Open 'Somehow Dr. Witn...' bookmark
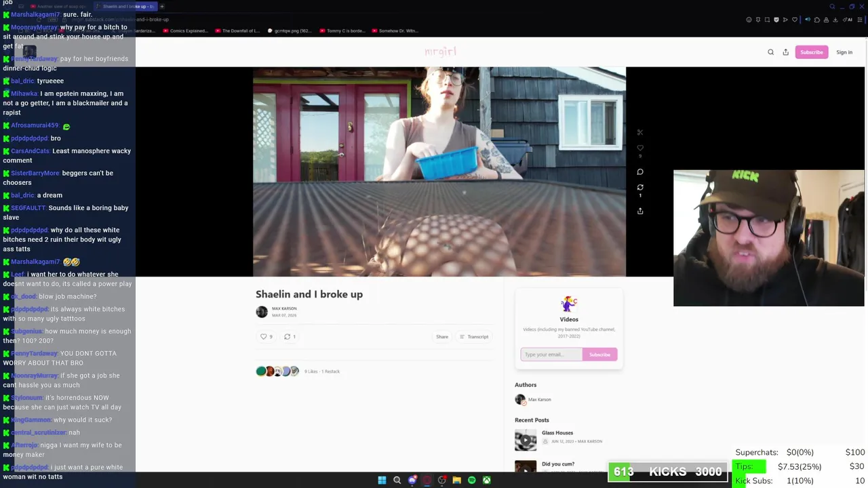This screenshot has width=868, height=488. click(x=395, y=30)
